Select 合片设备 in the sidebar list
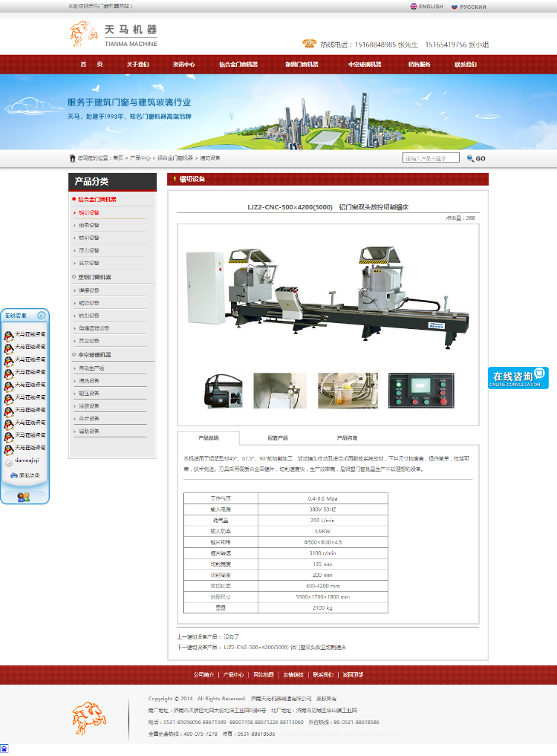Viewport: 557px width, 756px height. point(89,419)
